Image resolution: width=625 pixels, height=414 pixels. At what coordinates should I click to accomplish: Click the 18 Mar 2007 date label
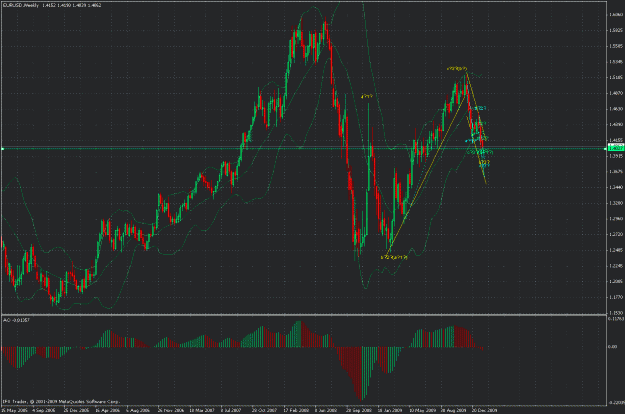point(201,410)
